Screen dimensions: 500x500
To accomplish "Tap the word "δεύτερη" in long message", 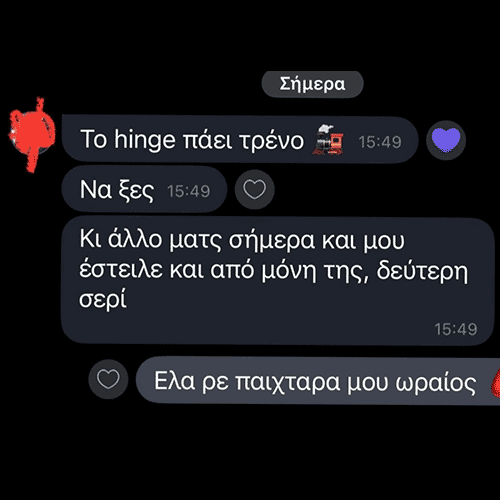I will click(x=422, y=271).
